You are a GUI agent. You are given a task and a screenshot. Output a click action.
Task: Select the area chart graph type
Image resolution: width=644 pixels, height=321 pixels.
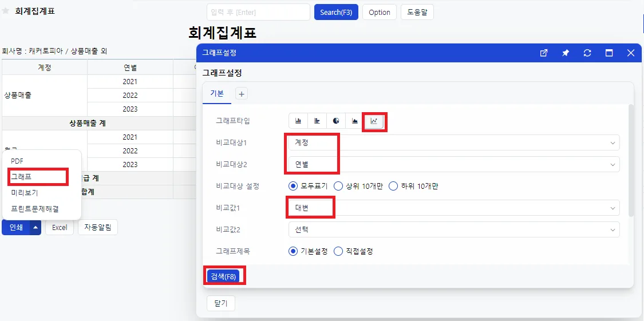coord(355,121)
